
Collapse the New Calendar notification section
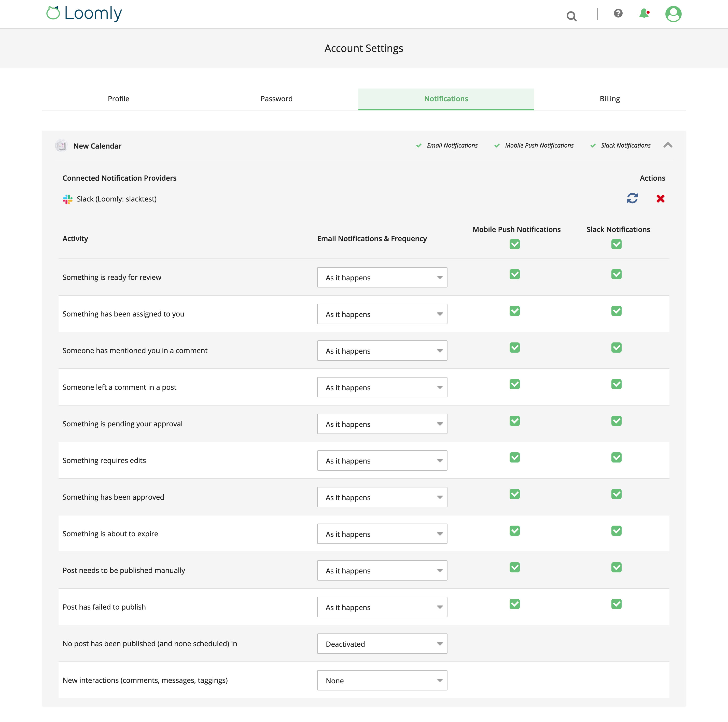tap(668, 145)
